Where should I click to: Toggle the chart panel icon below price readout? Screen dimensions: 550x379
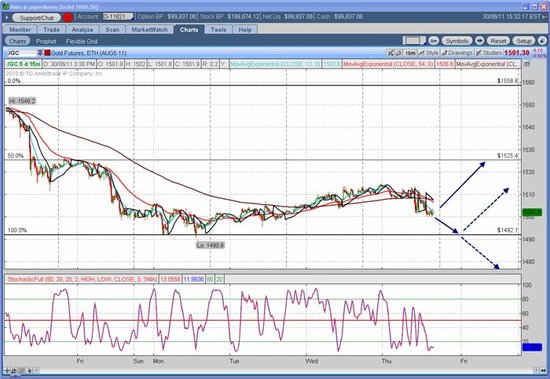coord(526,64)
